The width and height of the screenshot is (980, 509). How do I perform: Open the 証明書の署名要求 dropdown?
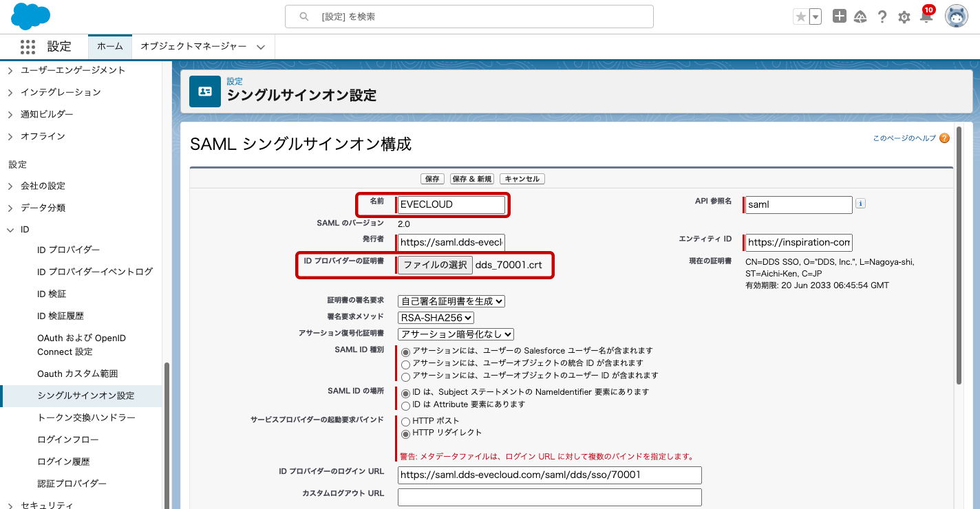coord(451,301)
